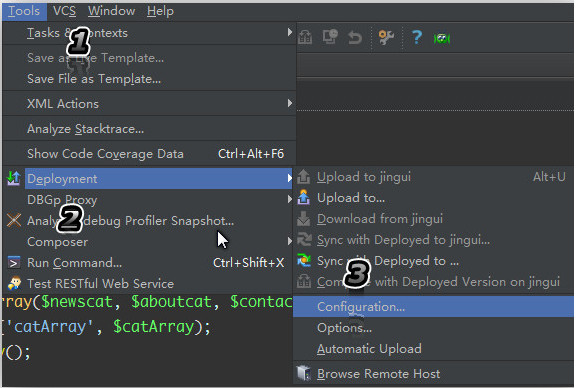Click the undo arrow toolbar icon
The image size is (576, 388).
tap(354, 37)
